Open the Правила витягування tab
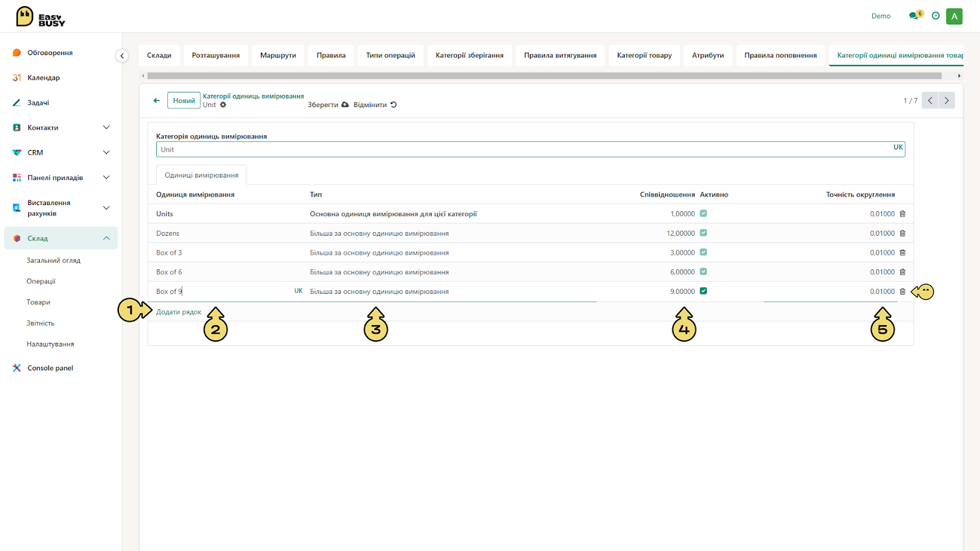This screenshot has width=980, height=551. [560, 55]
